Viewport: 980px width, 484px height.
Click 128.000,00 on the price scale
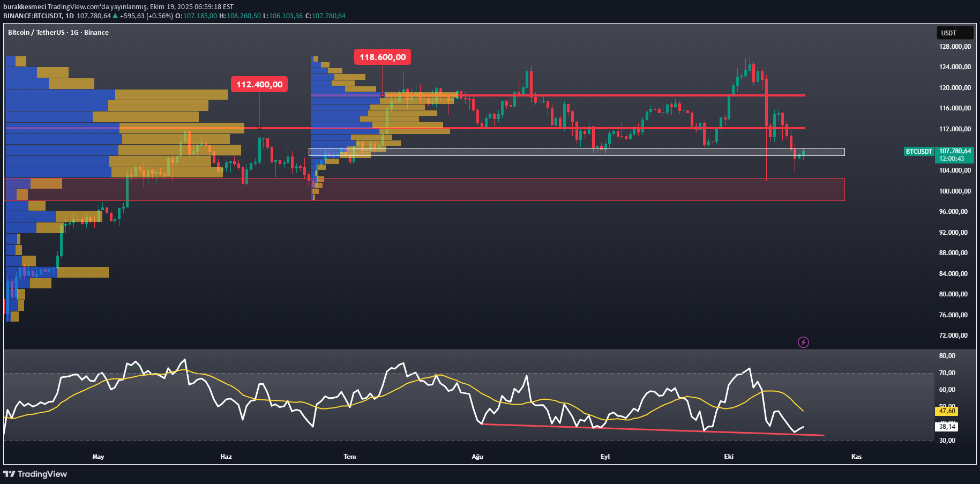point(955,47)
